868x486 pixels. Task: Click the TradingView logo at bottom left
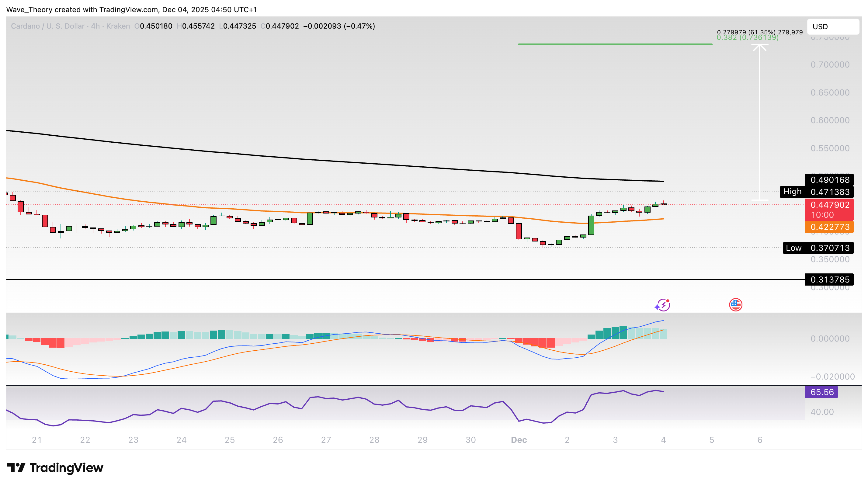(56, 467)
